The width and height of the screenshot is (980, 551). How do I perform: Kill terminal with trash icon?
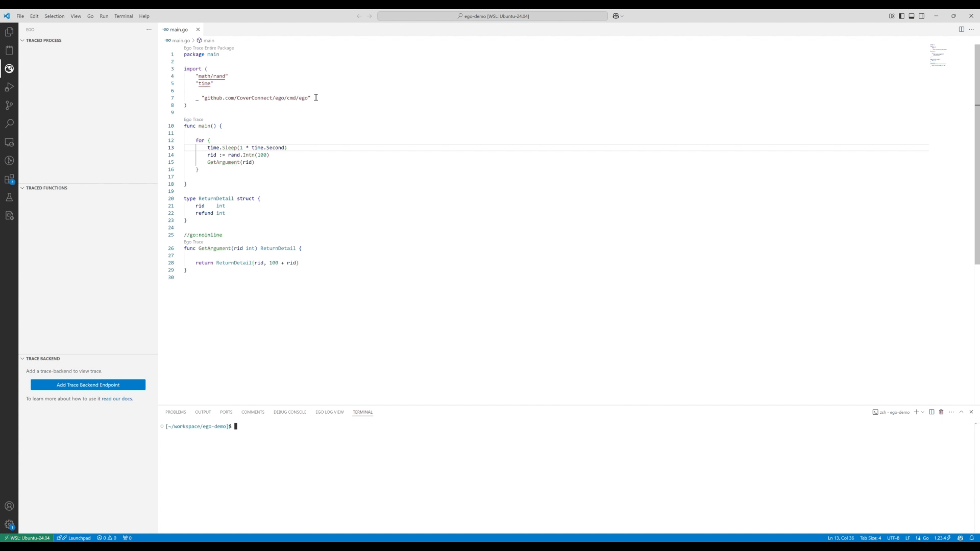pyautogui.click(x=941, y=412)
